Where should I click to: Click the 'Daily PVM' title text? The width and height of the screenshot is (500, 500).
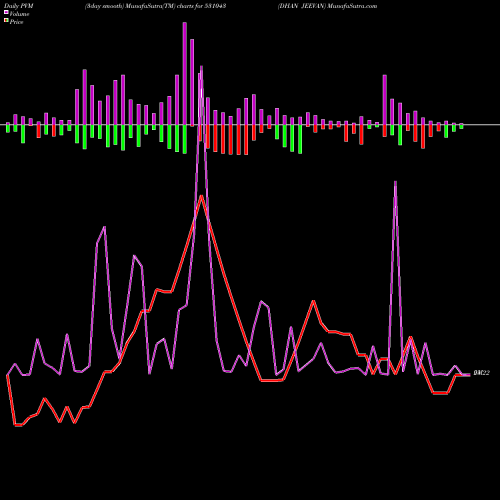click(x=19, y=6)
